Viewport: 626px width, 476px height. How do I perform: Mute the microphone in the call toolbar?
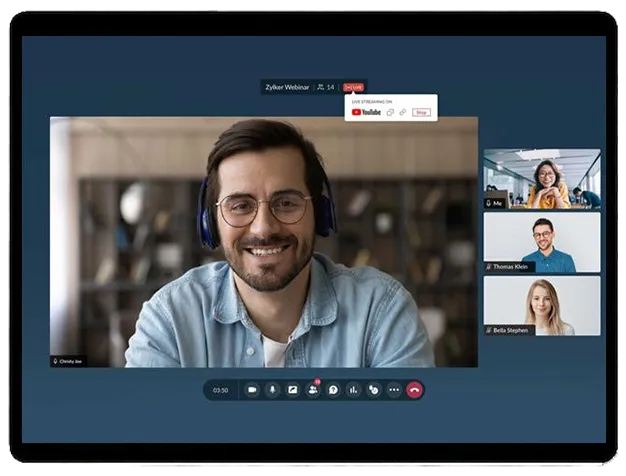[273, 390]
